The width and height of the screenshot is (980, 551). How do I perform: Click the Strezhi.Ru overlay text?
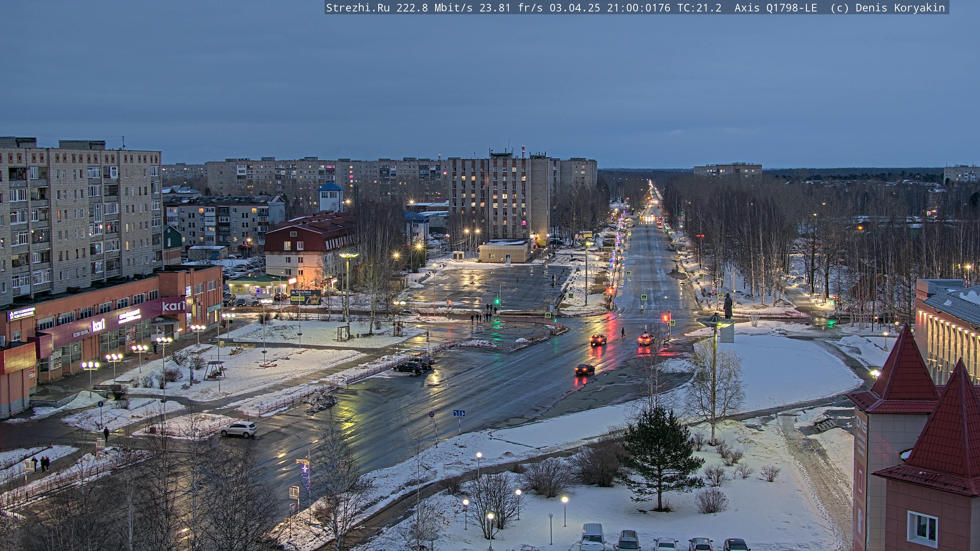pyautogui.click(x=358, y=8)
